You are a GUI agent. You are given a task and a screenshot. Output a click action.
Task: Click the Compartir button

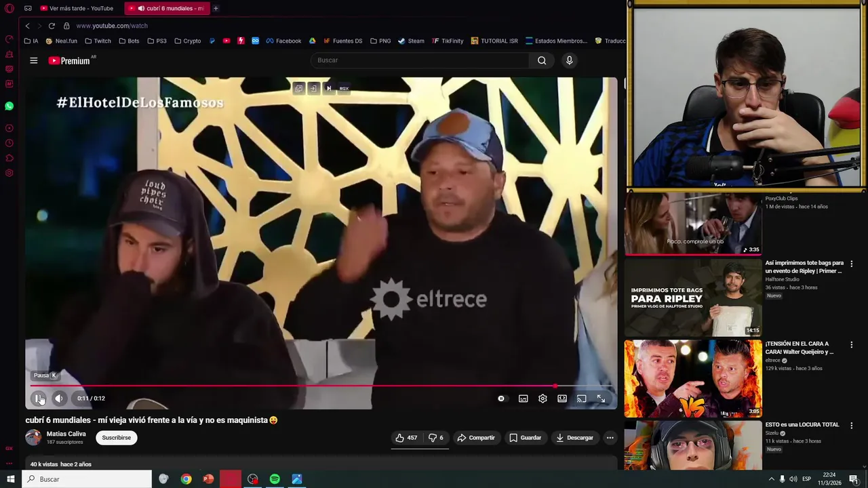point(476,438)
